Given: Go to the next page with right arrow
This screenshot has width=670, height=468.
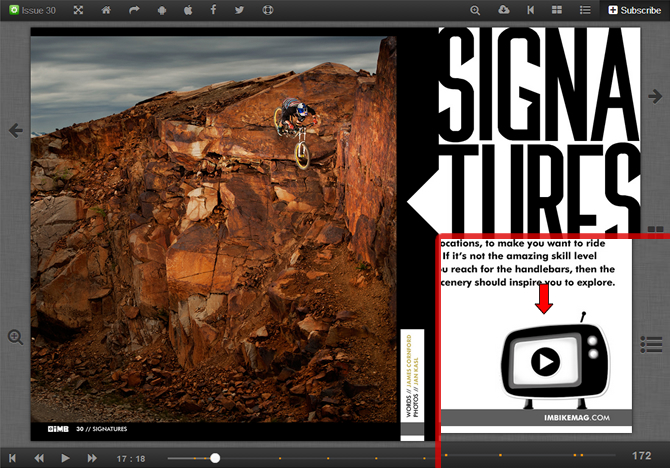Looking at the screenshot, I should click(x=655, y=96).
